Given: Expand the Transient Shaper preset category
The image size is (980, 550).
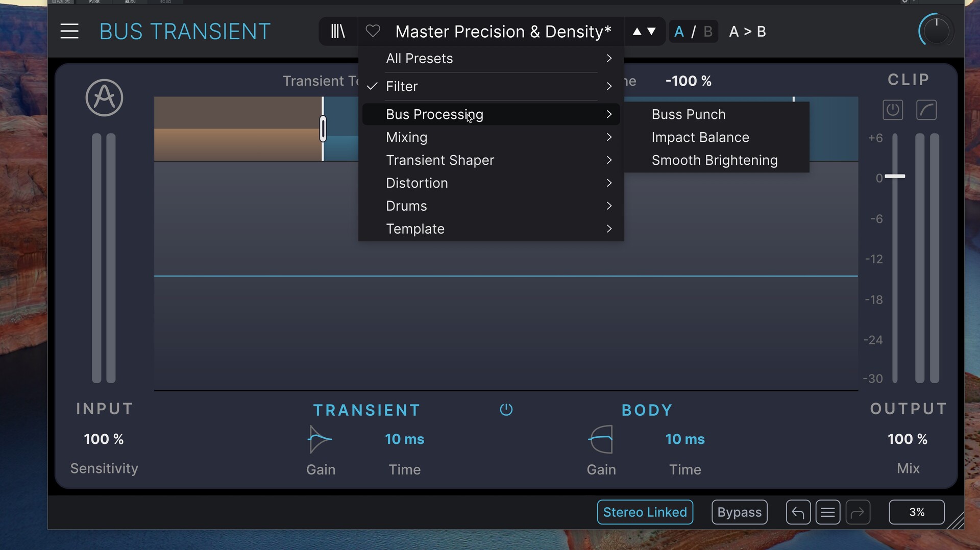Looking at the screenshot, I should (490, 160).
